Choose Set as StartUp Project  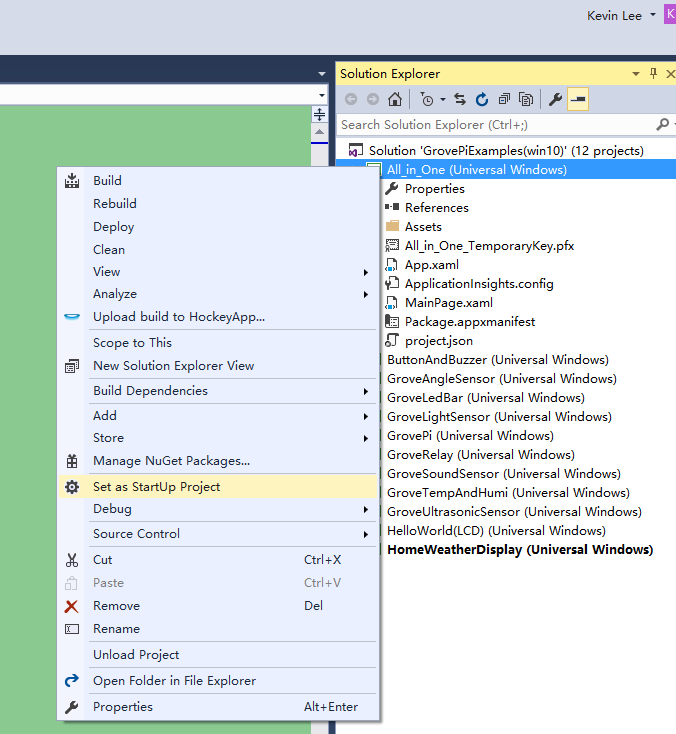(x=218, y=487)
